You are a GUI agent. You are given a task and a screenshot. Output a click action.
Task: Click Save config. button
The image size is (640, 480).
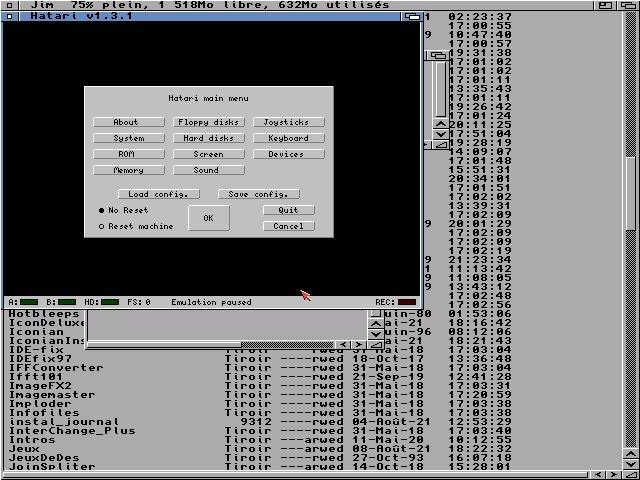(259, 194)
